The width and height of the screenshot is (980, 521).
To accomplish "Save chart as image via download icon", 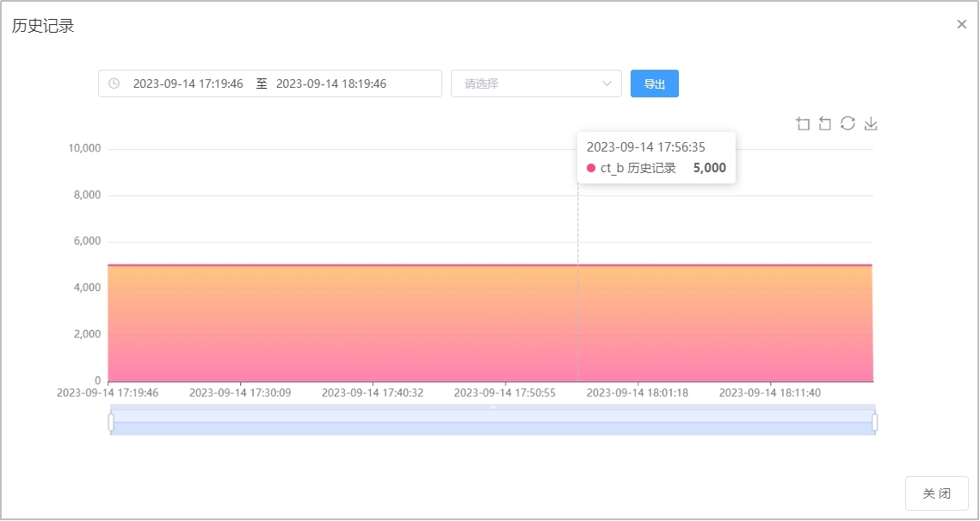I will (871, 124).
